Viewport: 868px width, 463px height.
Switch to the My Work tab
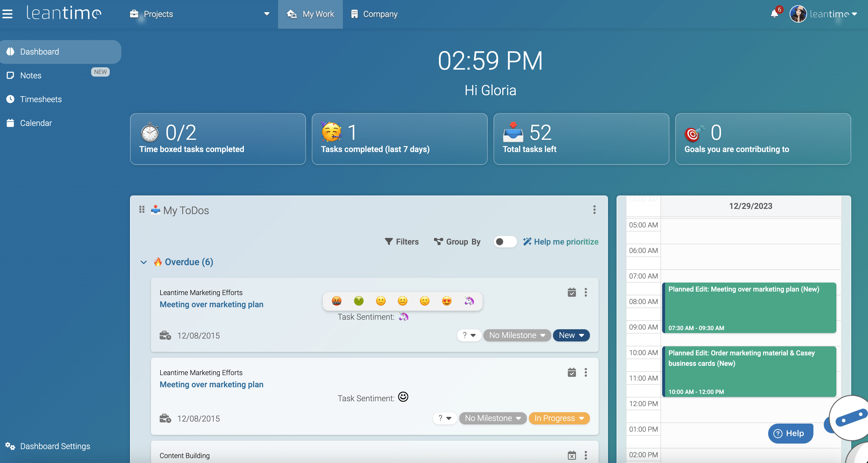[x=310, y=14]
